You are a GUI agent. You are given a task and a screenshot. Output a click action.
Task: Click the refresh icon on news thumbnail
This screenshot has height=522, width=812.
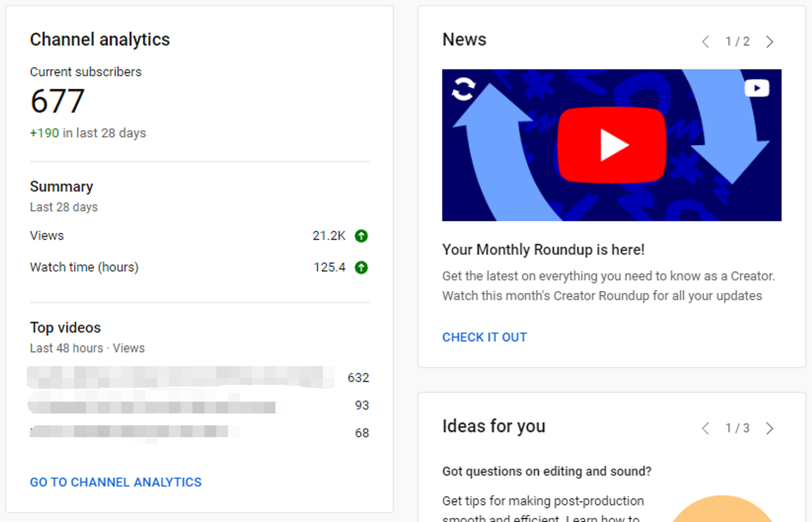point(463,88)
